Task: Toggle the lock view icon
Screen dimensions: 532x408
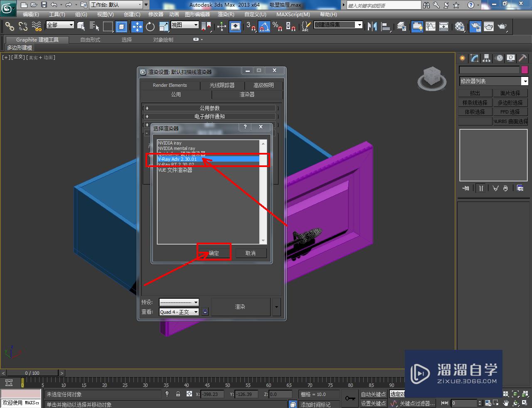Action: [x=205, y=312]
